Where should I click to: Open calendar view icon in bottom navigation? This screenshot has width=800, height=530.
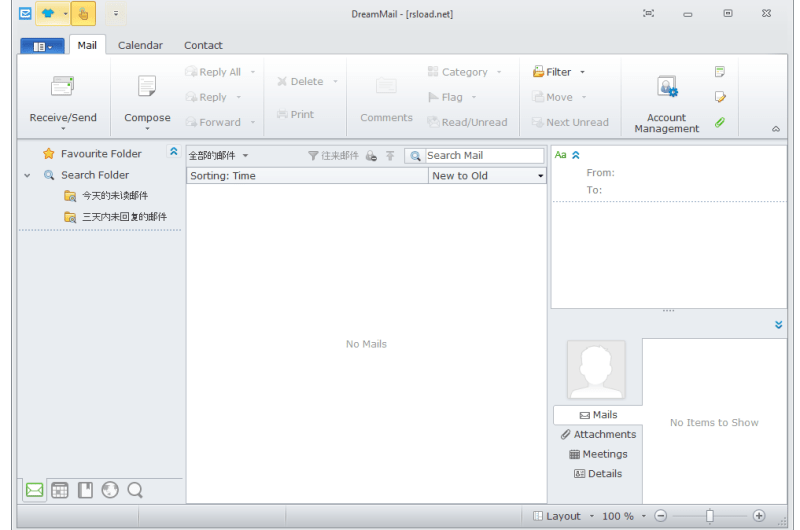60,490
